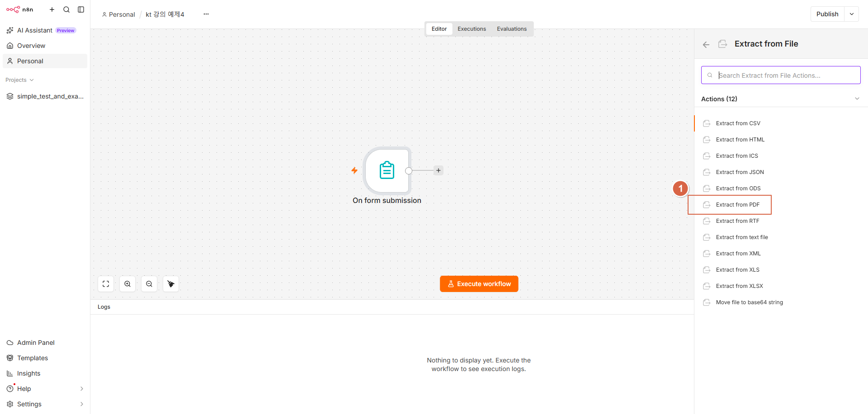Viewport: 868px width, 414px height.
Task: Expand the Settings submenu
Action: [82, 404]
